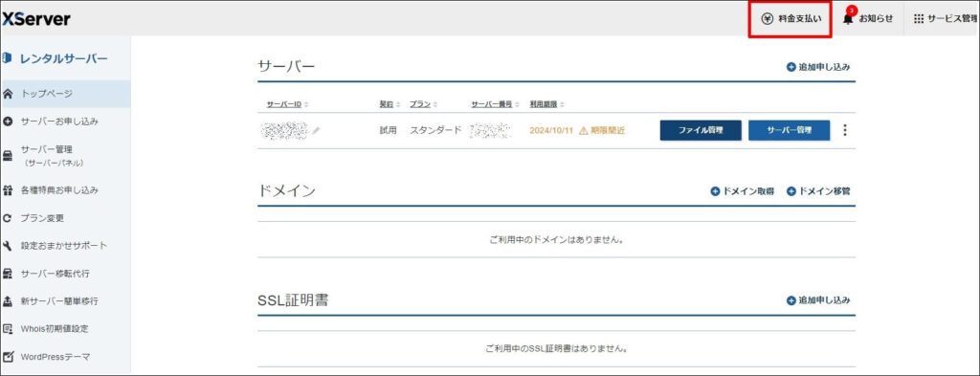Sort by 契約 column header
This screenshot has width=980, height=376.
point(390,104)
